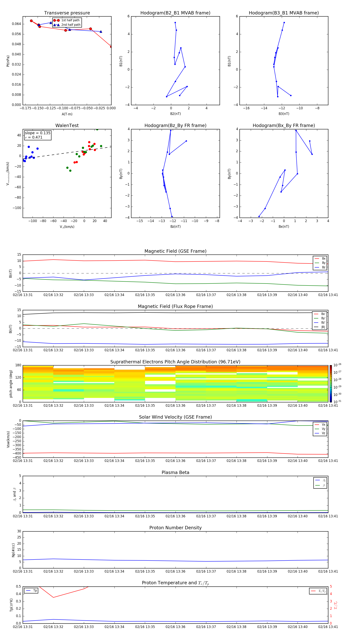Click the By' legend entry in Flux Rope plot
This screenshot has height=644, width=351.
point(320,318)
